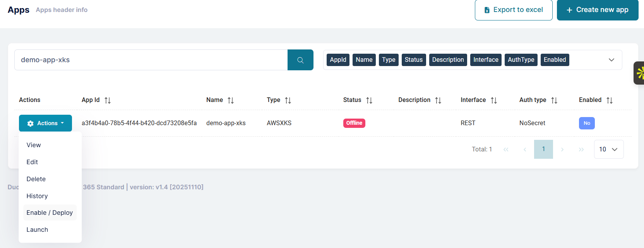Sort by Interface column arrows

494,100
